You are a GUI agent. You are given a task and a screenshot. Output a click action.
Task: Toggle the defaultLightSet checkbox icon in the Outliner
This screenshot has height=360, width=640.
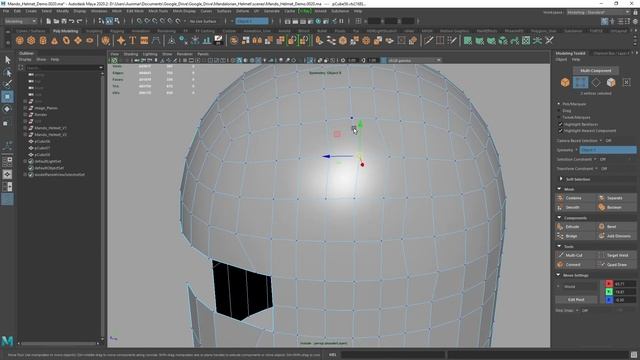click(x=31, y=161)
